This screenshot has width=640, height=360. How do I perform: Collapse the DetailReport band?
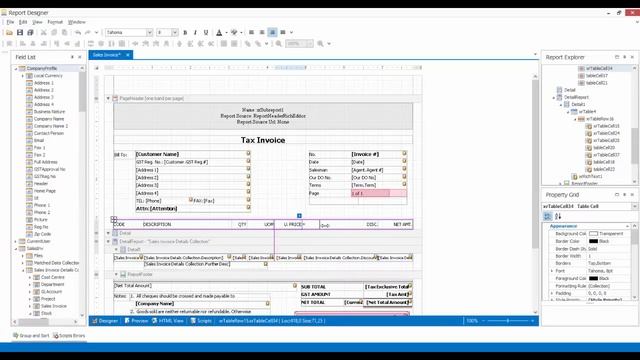108,241
